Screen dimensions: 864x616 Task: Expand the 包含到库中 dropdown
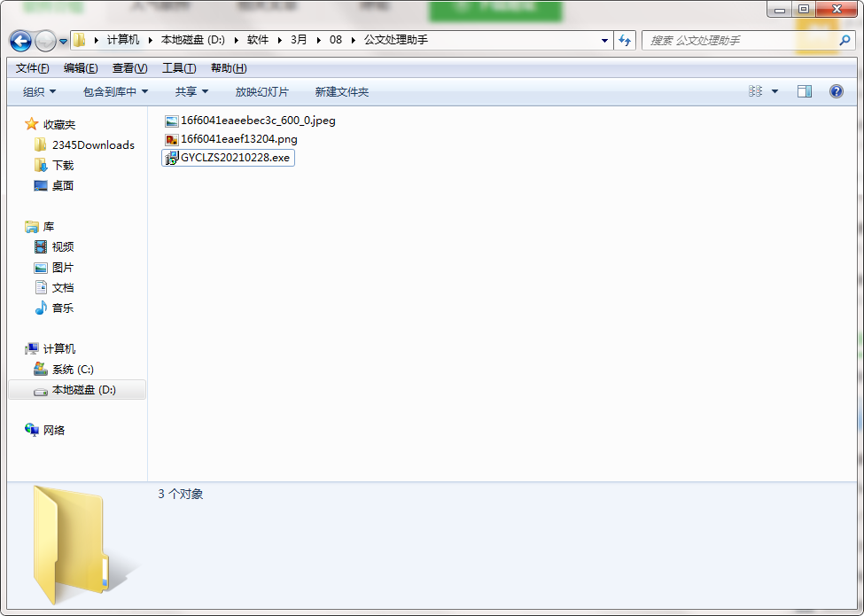pyautogui.click(x=115, y=91)
